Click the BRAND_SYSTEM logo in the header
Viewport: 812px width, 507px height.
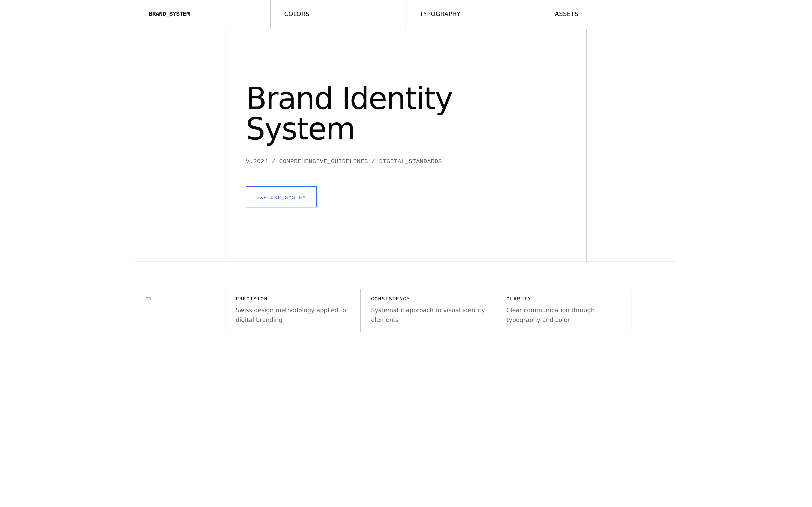(169, 14)
